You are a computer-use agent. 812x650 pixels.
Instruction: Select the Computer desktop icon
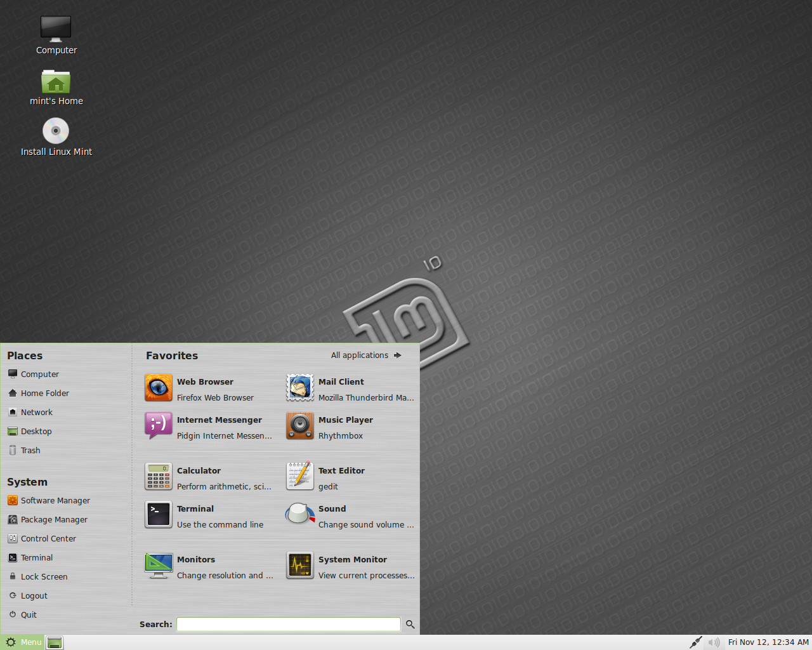click(x=56, y=29)
